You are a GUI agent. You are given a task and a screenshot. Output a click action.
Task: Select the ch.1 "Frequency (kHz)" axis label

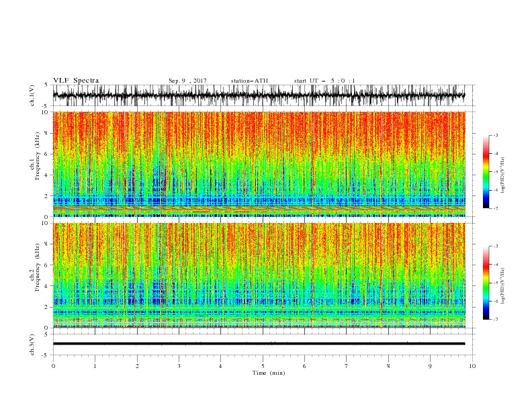pyautogui.click(x=38, y=156)
